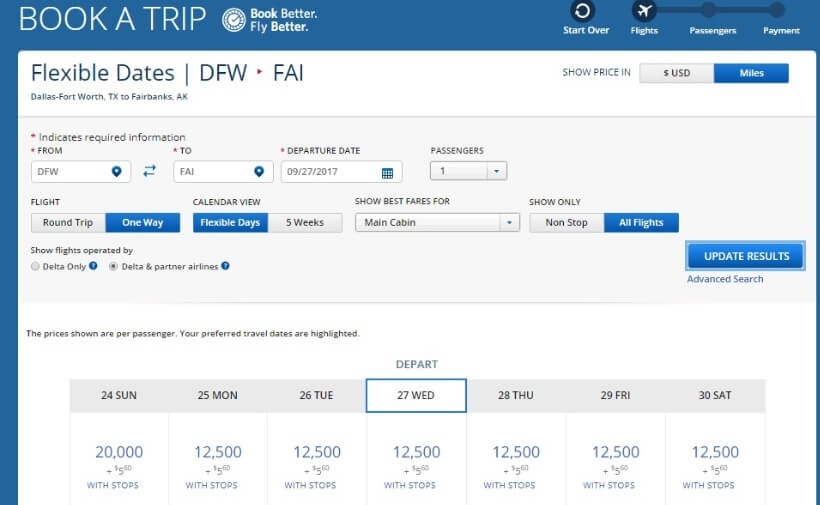This screenshot has width=820, height=505.
Task: Select the 26 TUE date column header
Action: coord(316,396)
